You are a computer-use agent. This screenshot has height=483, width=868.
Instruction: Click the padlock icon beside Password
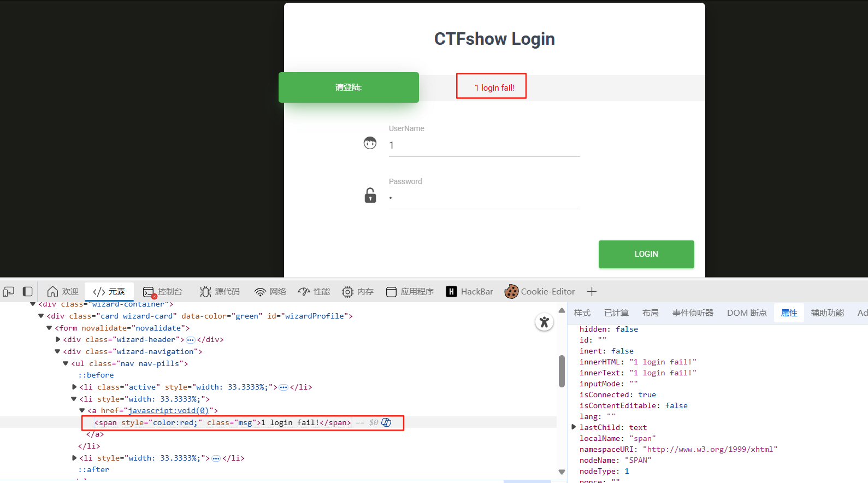370,195
